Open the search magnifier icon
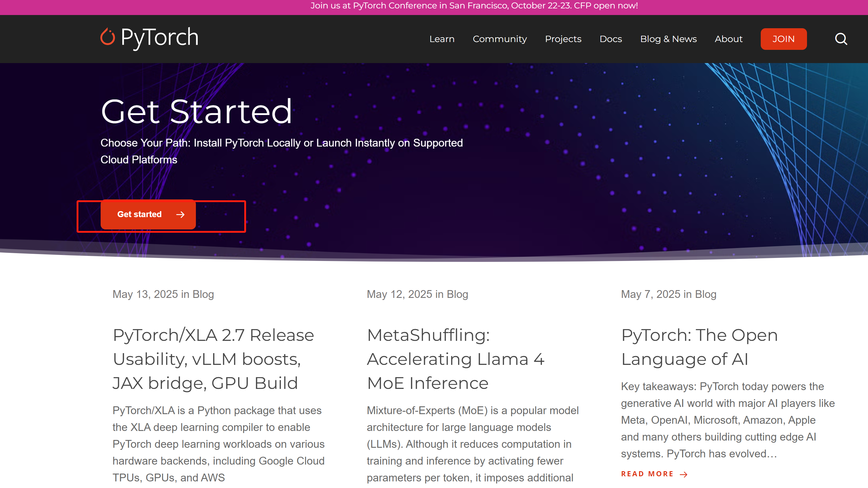Image resolution: width=868 pixels, height=488 pixels. coord(841,39)
